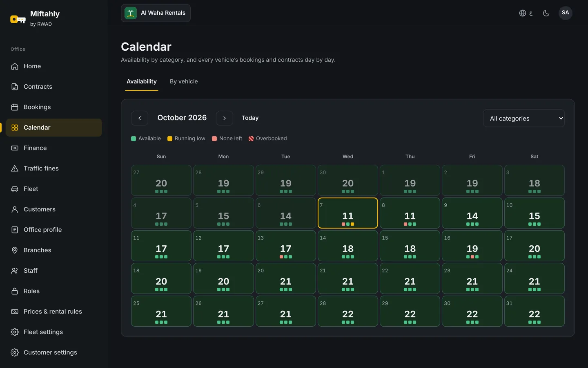Click the Traffic fines warning triangle icon
The height and width of the screenshot is (368, 588).
click(15, 168)
